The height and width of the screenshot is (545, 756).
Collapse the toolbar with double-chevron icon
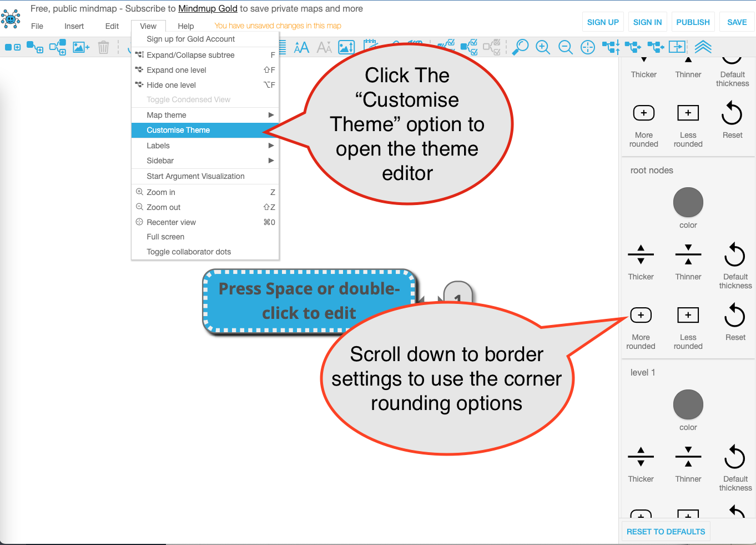(x=703, y=47)
